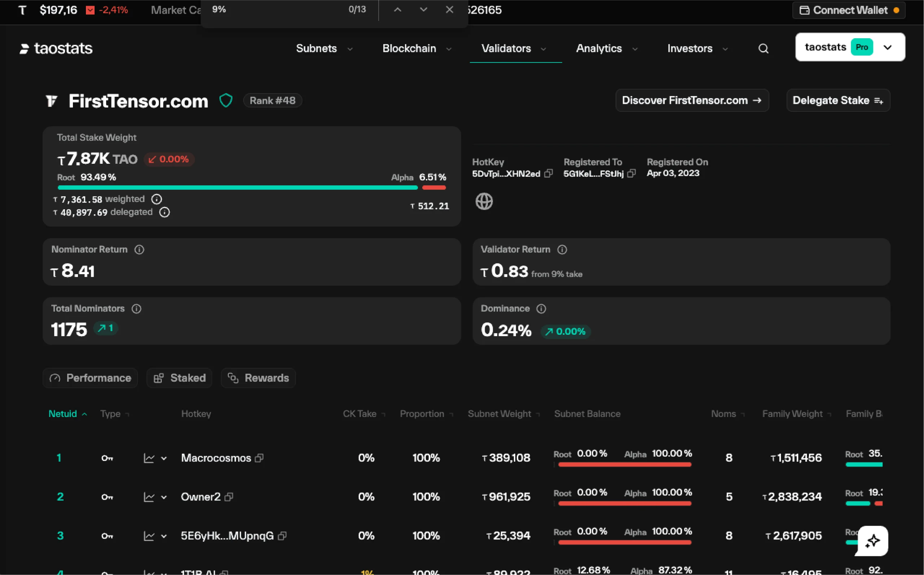Viewport: 924px width, 575px height.
Task: Click the verified shield icon beside FirstTensor.com
Action: point(226,100)
